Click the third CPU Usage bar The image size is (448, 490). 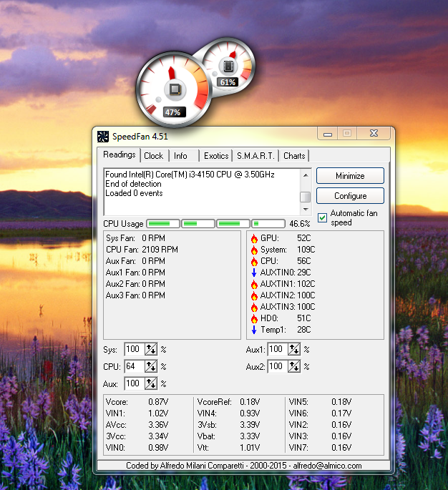tap(233, 224)
